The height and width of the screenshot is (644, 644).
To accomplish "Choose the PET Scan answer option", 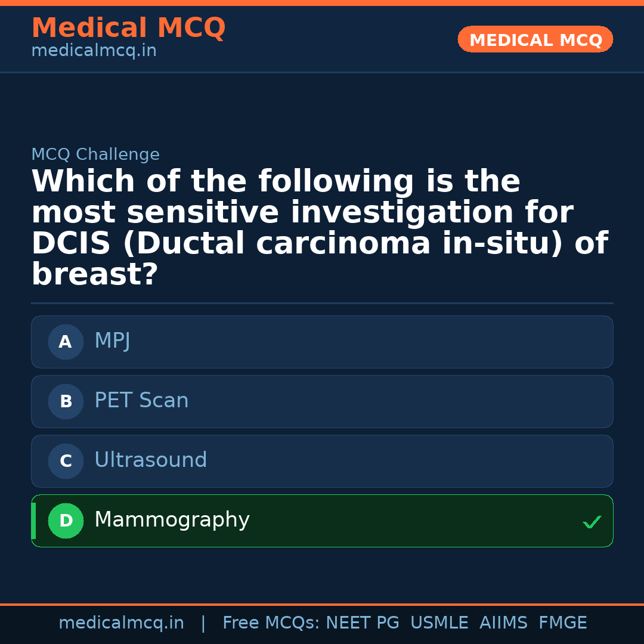I will click(322, 401).
